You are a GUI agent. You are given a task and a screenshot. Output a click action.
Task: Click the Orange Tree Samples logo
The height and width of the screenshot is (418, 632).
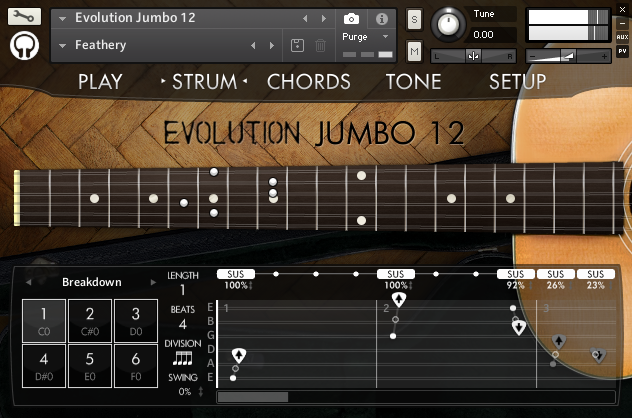(24, 45)
